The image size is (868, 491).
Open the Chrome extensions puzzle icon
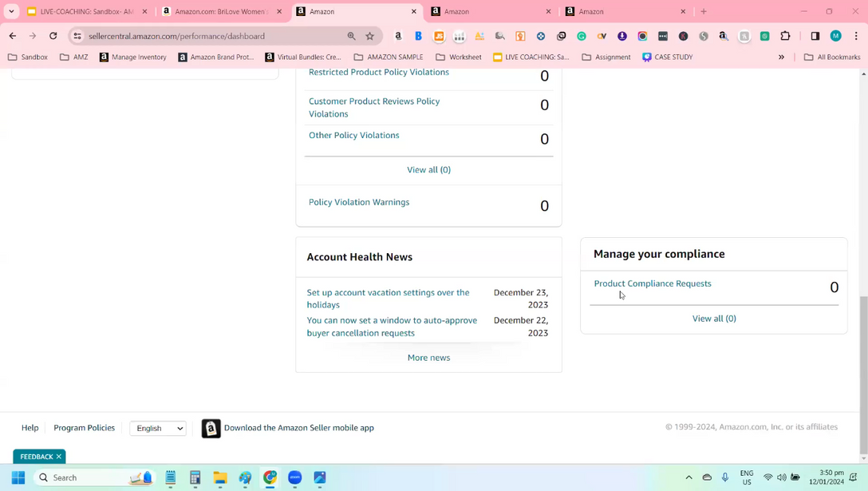(x=785, y=36)
